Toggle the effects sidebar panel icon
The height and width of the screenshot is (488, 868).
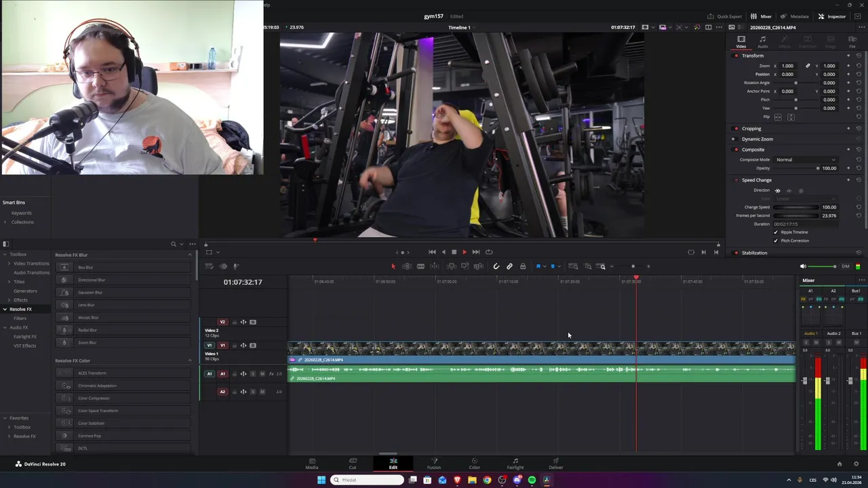(5, 244)
